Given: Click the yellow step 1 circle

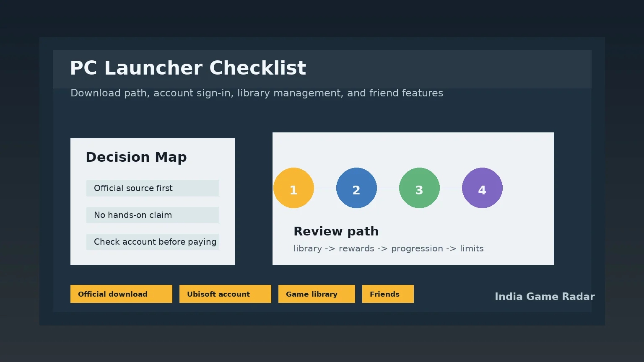Looking at the screenshot, I should click(x=293, y=188).
